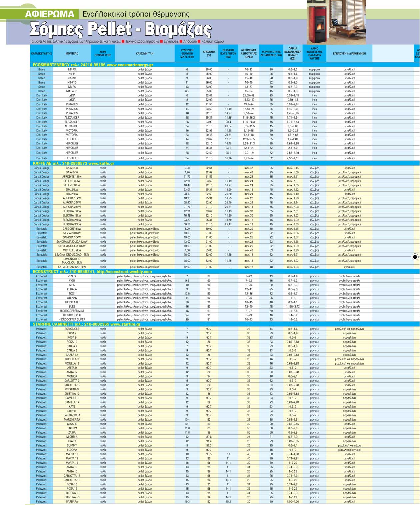
Task: Select model cell NB-PS
Action: pos(72,69)
